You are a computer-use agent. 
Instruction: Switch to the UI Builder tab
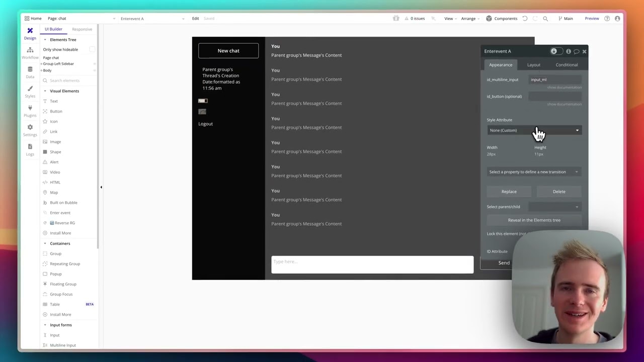point(53,29)
